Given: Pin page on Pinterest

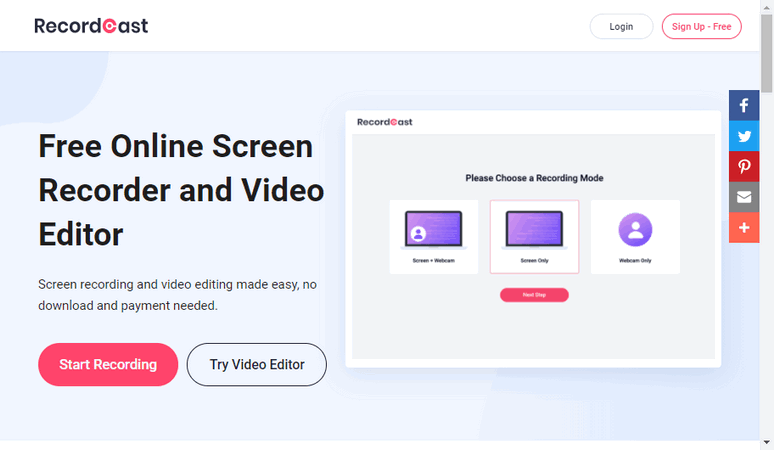Looking at the screenshot, I should coord(744,166).
